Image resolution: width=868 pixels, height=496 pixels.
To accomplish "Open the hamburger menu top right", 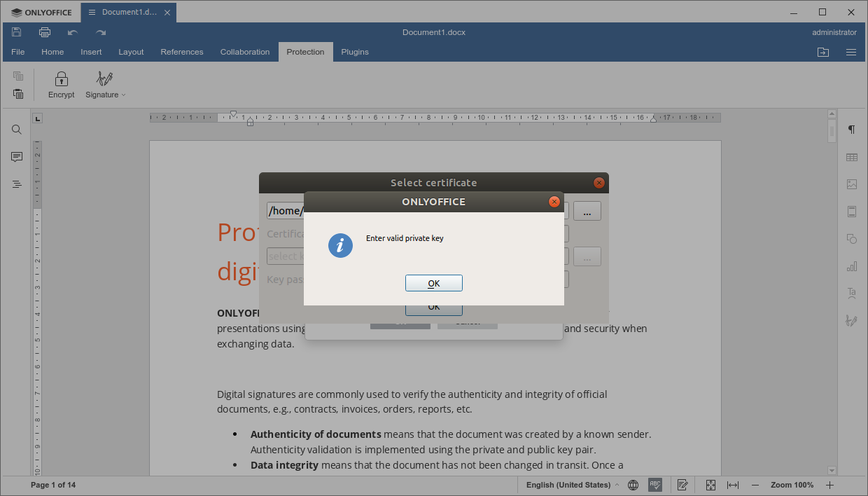I will click(850, 52).
